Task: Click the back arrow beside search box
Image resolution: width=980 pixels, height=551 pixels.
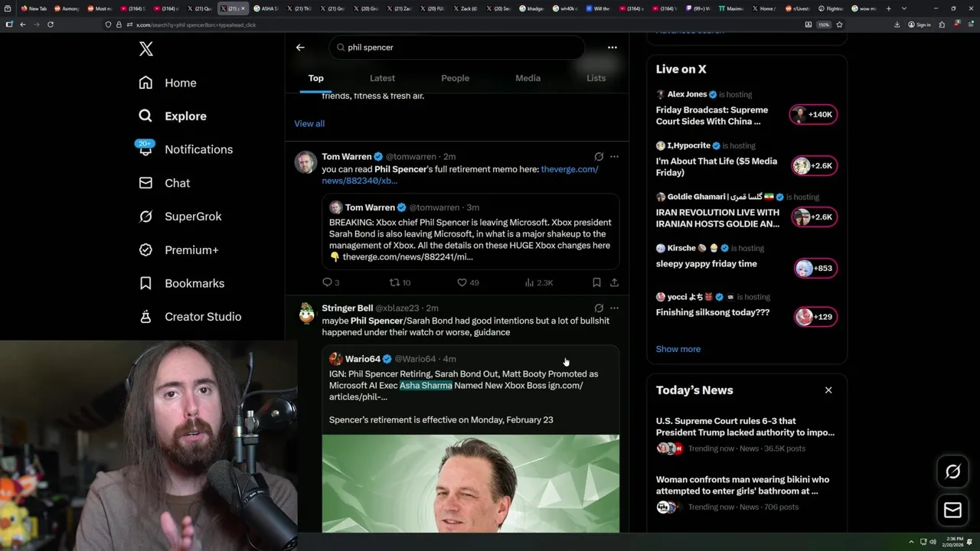Action: point(300,47)
